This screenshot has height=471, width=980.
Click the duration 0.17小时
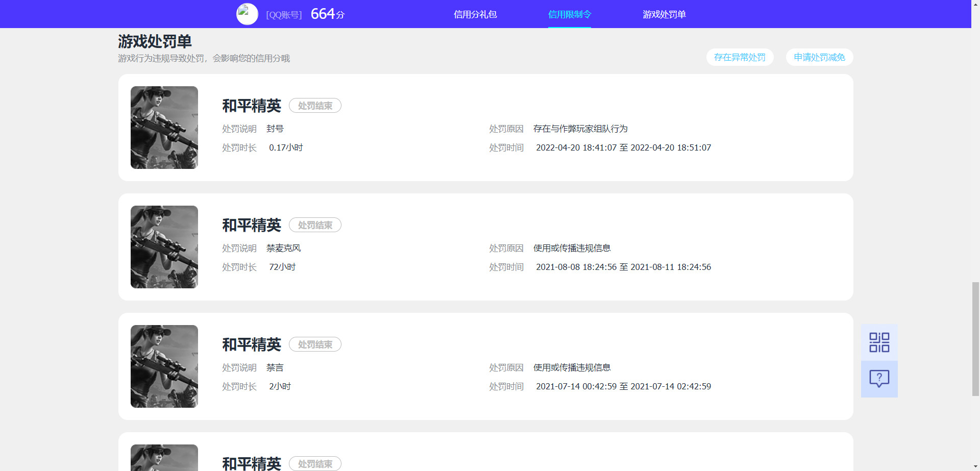point(286,147)
